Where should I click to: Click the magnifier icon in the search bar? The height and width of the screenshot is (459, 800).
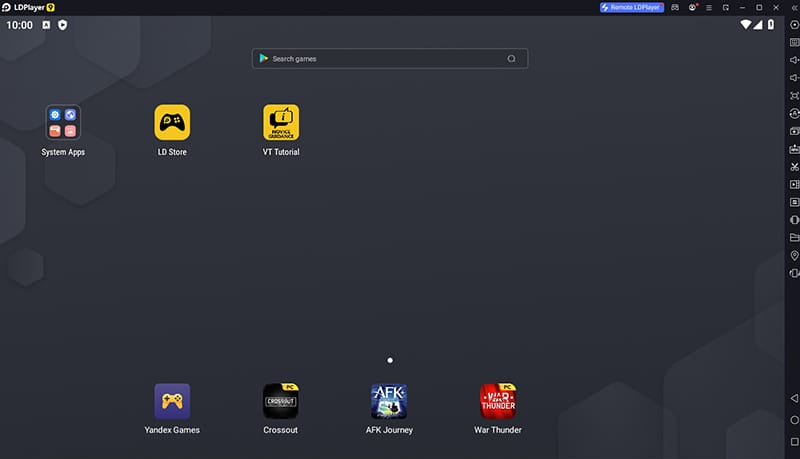click(511, 59)
